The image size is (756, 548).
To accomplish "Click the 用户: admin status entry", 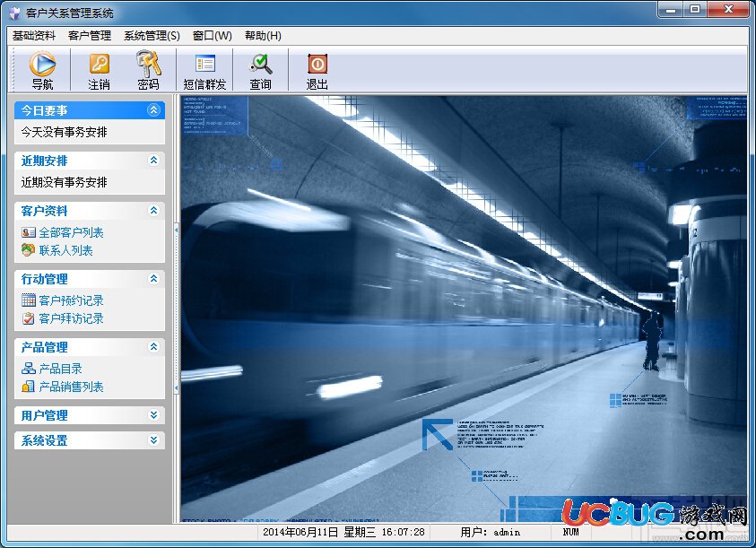I will (x=491, y=532).
